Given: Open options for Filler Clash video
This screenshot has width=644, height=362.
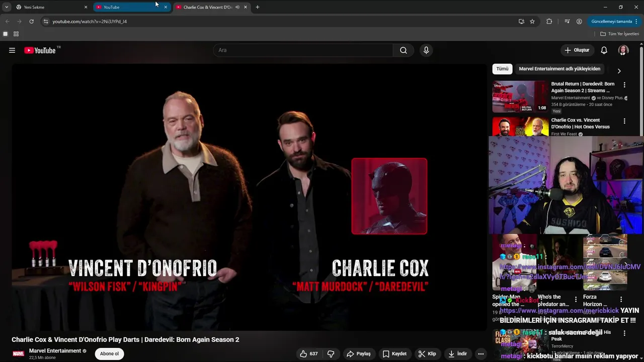Looking at the screenshot, I should (x=624, y=333).
